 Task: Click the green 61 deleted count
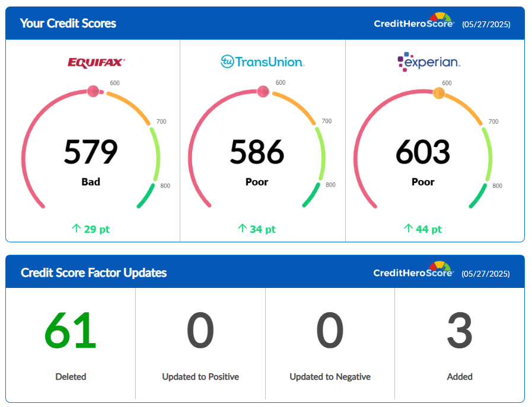pyautogui.click(x=70, y=331)
